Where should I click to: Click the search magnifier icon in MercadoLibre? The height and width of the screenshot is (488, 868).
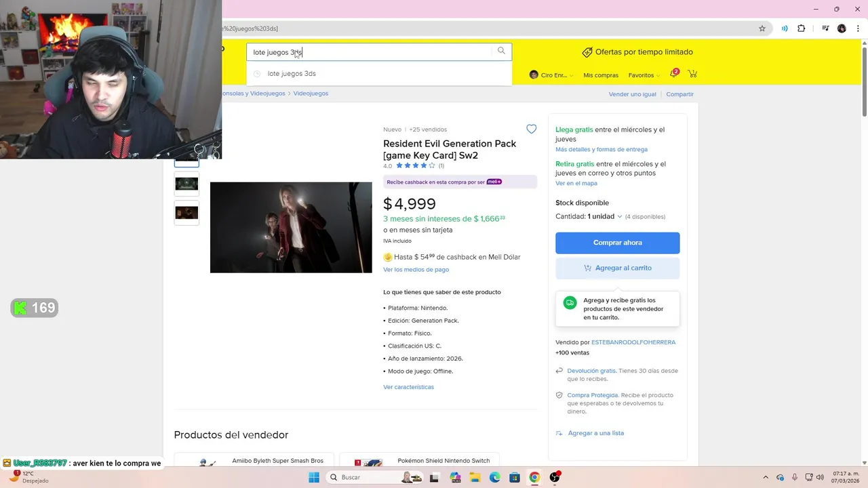click(501, 51)
